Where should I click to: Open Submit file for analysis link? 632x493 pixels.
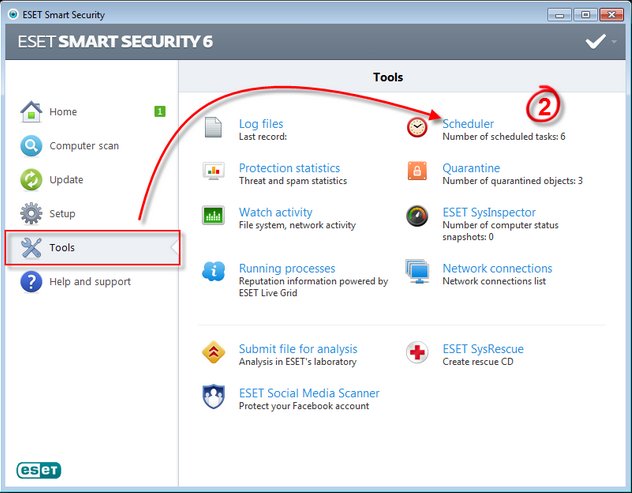pyautogui.click(x=298, y=349)
